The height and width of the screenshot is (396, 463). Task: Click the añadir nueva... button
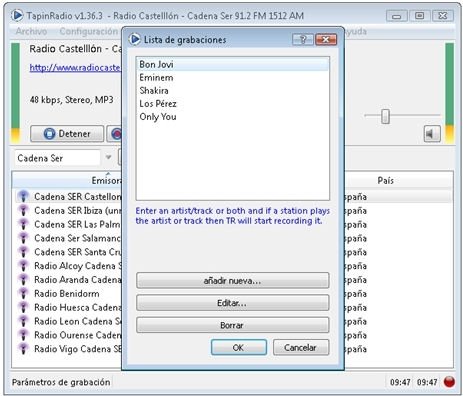tap(233, 281)
